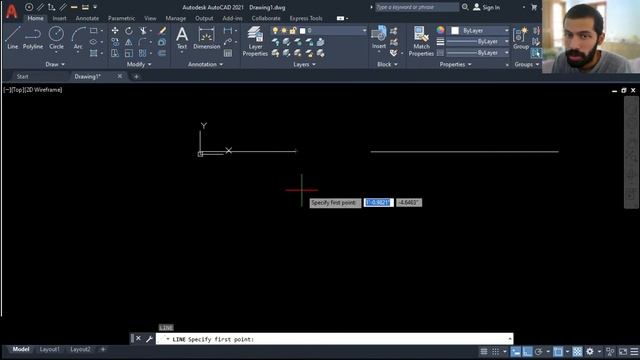Open the [2D Wireframe] visual style control

point(44,90)
